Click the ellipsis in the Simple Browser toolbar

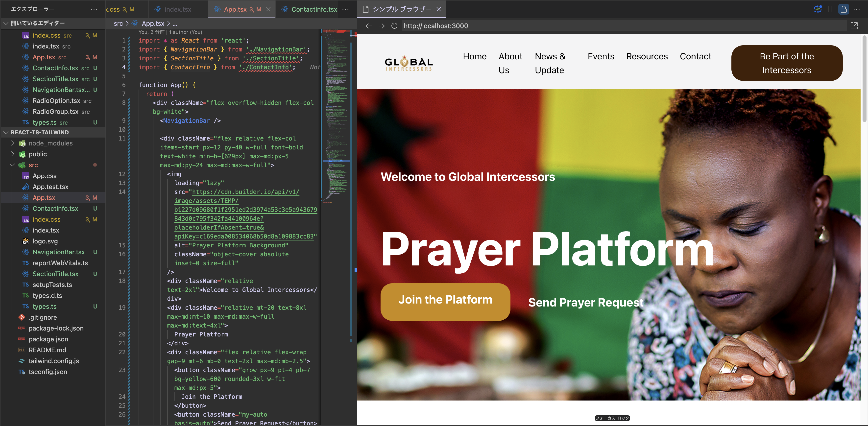[857, 9]
